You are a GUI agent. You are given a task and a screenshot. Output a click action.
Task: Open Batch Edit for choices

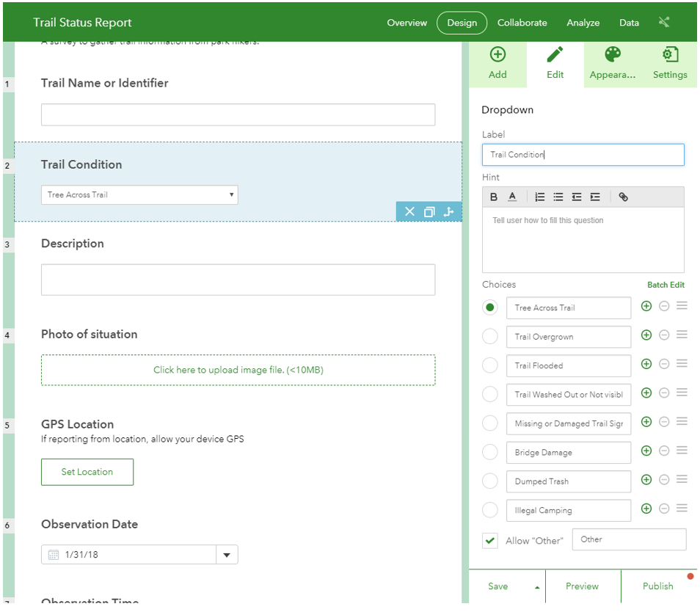(666, 285)
